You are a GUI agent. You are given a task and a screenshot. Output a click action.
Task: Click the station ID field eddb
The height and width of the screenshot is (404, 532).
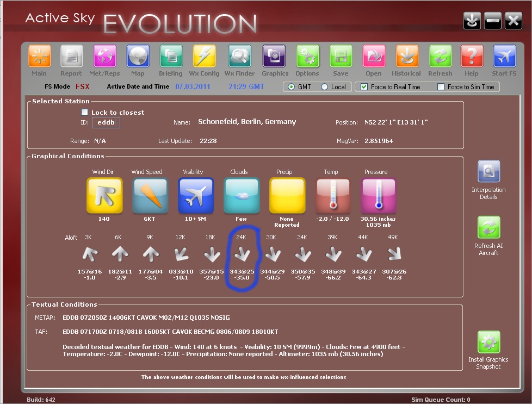click(106, 122)
